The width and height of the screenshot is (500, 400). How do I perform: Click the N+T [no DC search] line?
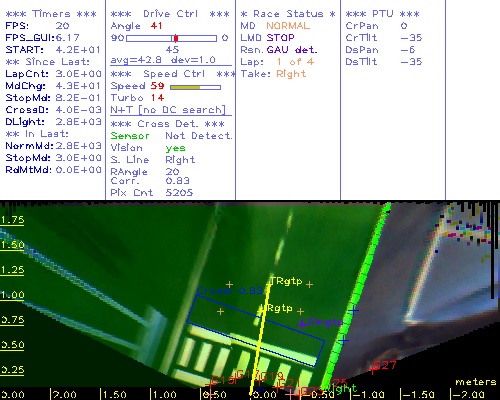tap(168, 110)
